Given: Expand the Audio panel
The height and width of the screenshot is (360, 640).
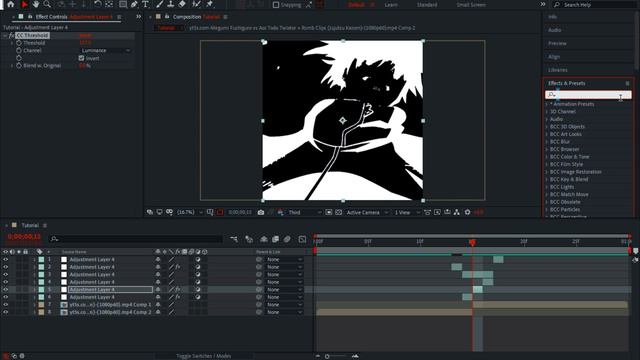Looking at the screenshot, I should 554,30.
